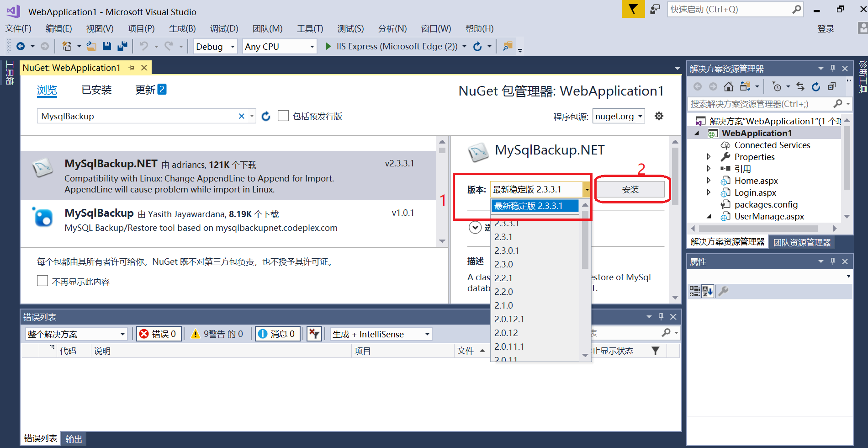The height and width of the screenshot is (448, 868).
Task: Click the Home icon in Solution Explorer
Action: pyautogui.click(x=729, y=86)
